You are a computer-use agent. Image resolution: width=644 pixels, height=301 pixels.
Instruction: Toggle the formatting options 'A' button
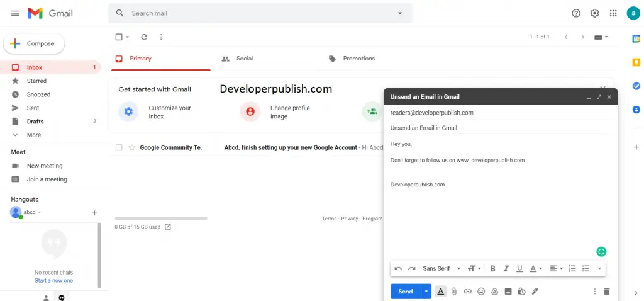pyautogui.click(x=440, y=292)
